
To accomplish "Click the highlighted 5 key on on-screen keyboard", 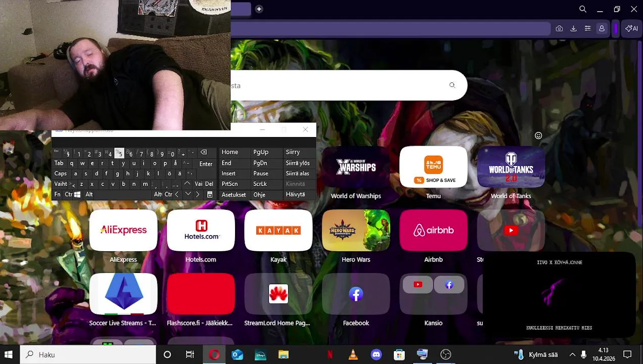I will coord(119,153).
